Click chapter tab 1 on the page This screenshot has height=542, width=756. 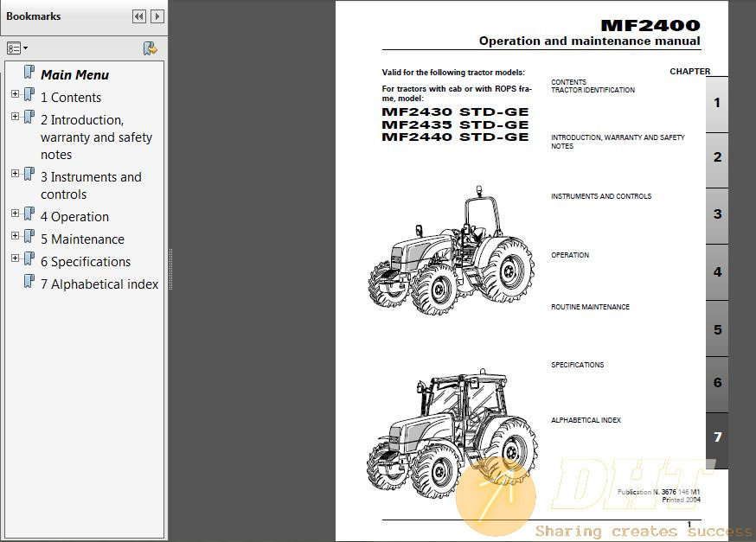pos(717,104)
